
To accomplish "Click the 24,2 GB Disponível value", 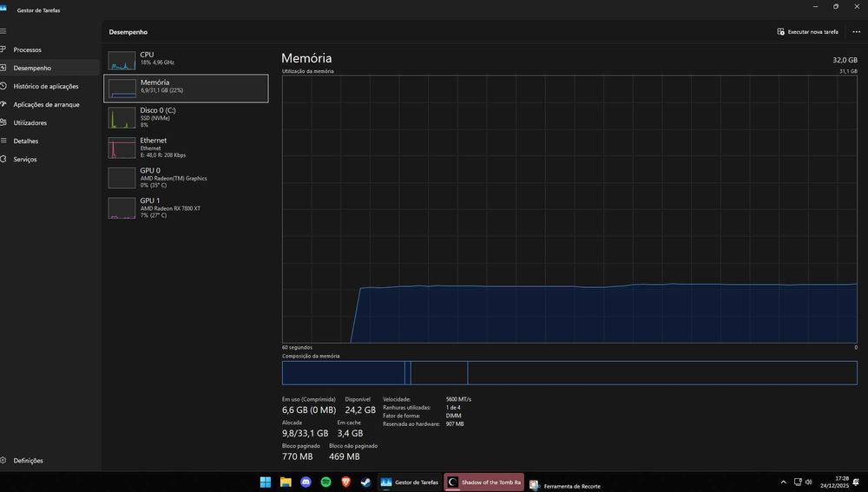I will point(360,410).
